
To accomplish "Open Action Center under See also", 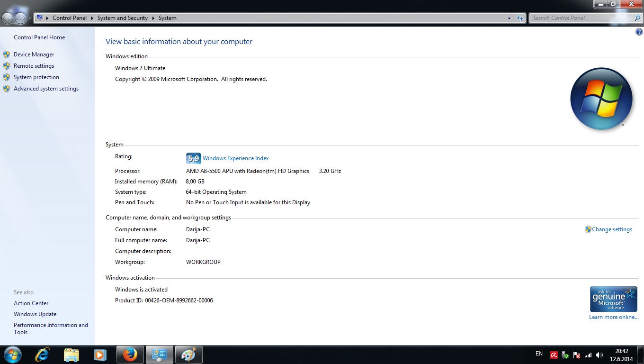I will pyautogui.click(x=31, y=303).
